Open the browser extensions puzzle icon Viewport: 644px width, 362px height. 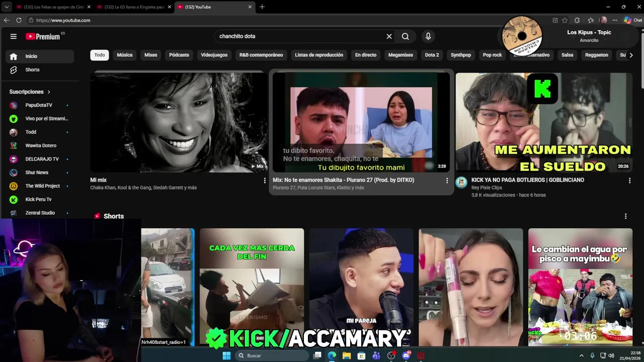pos(577,20)
